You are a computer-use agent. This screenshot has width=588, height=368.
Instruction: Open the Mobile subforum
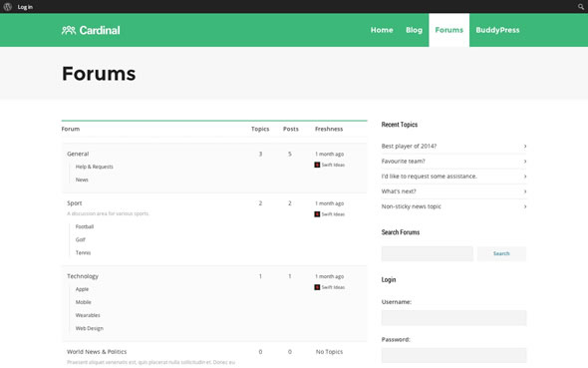point(84,302)
